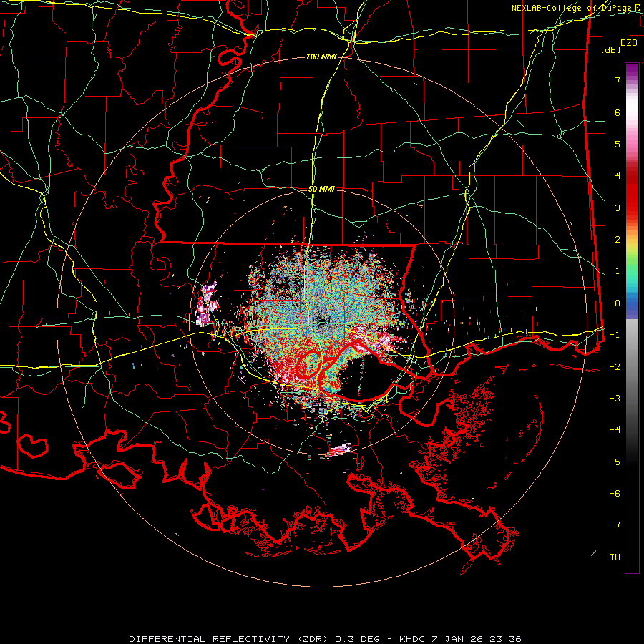Click the 0.3 DEG elevation text in caption
Viewport: 644px width, 644px height.
point(356,639)
